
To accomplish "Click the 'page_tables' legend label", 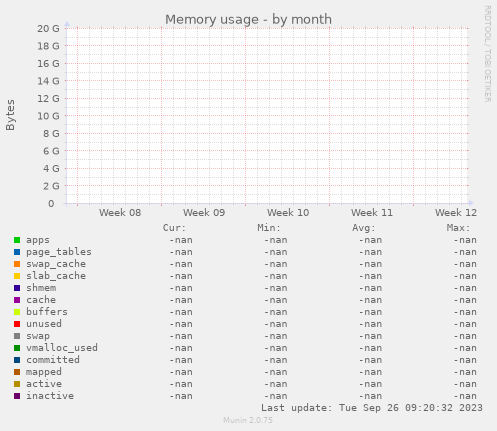I will coord(59,252).
